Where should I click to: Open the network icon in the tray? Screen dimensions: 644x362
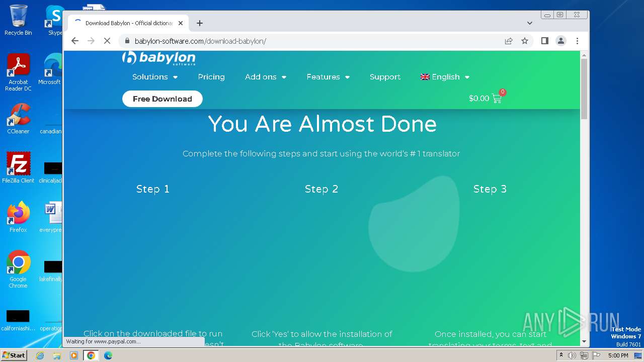pos(584,355)
